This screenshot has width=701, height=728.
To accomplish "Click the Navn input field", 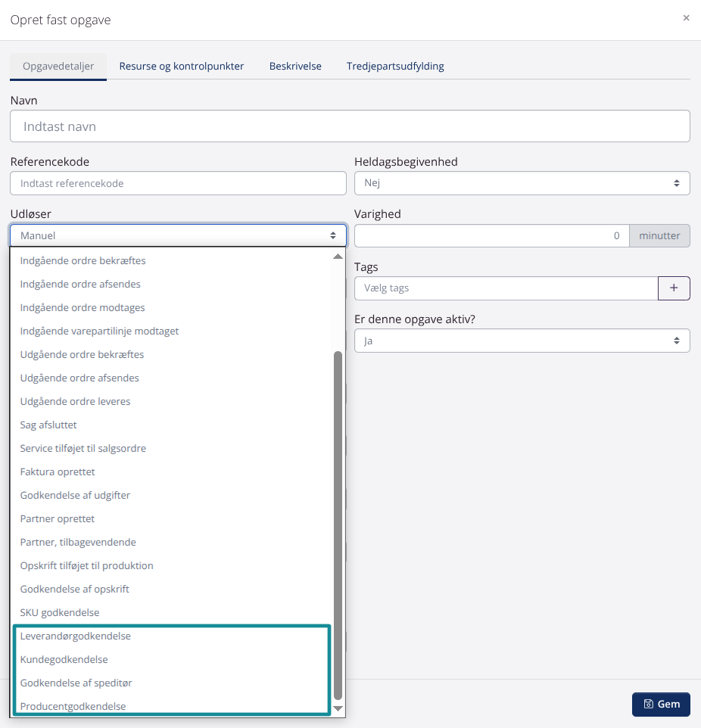I will click(x=350, y=126).
